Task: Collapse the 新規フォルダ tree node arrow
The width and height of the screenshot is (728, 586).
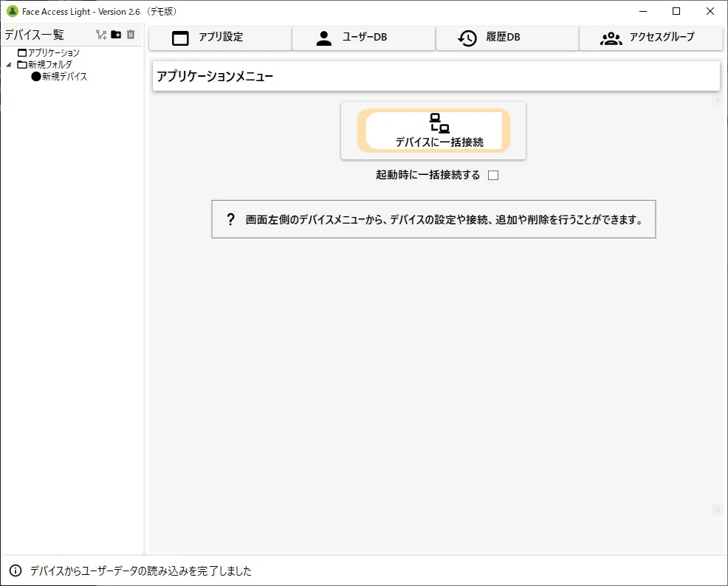Action: 9,65
